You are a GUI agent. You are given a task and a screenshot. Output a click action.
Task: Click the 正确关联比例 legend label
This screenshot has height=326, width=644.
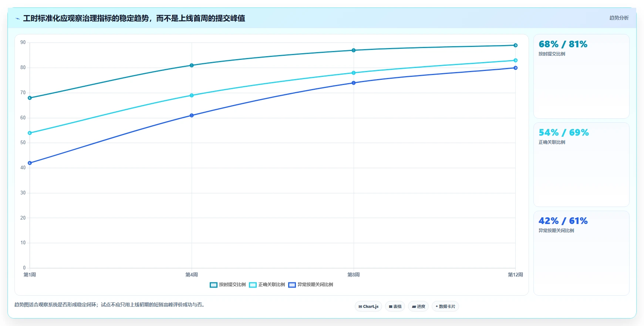pos(272,285)
